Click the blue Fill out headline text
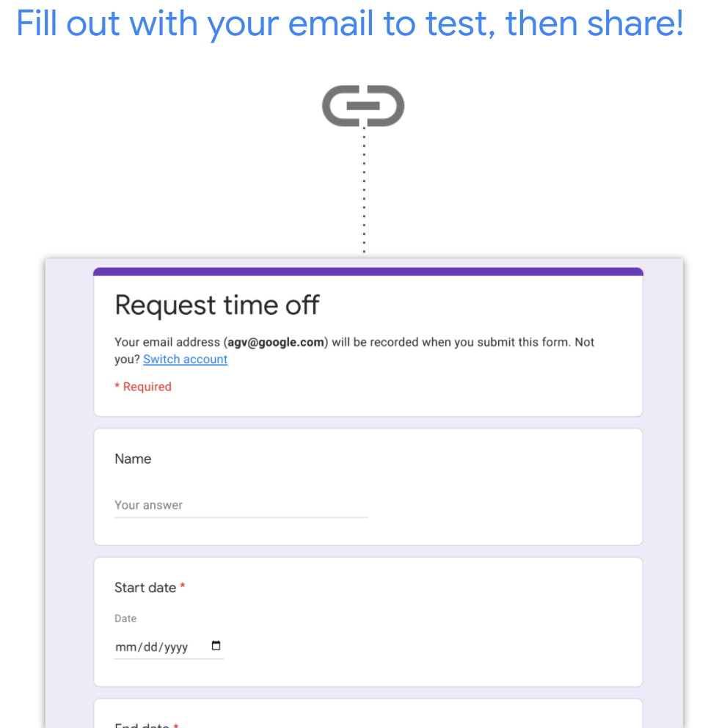Screen dimensions: 719x728 (x=349, y=23)
